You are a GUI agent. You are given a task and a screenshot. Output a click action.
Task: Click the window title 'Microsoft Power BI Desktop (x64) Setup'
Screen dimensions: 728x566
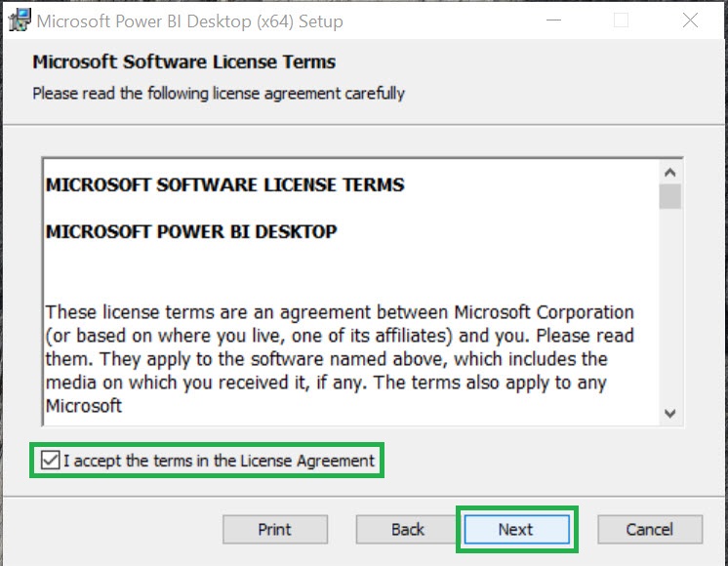(189, 20)
